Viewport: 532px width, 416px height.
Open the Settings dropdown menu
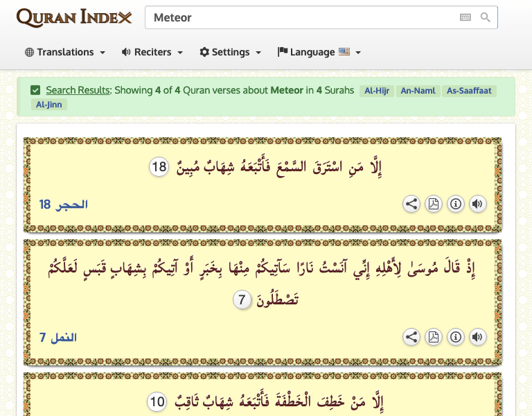[231, 52]
